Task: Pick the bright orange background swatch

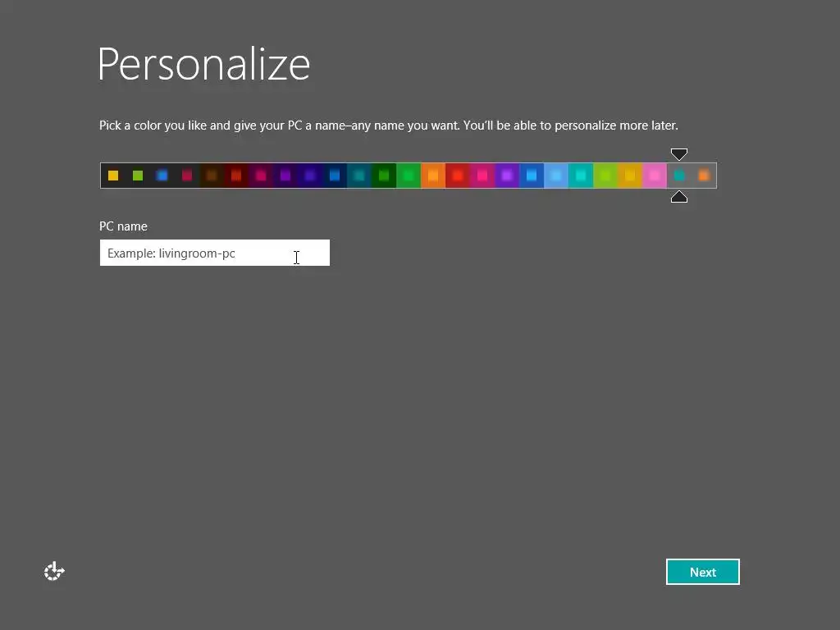Action: (x=433, y=176)
